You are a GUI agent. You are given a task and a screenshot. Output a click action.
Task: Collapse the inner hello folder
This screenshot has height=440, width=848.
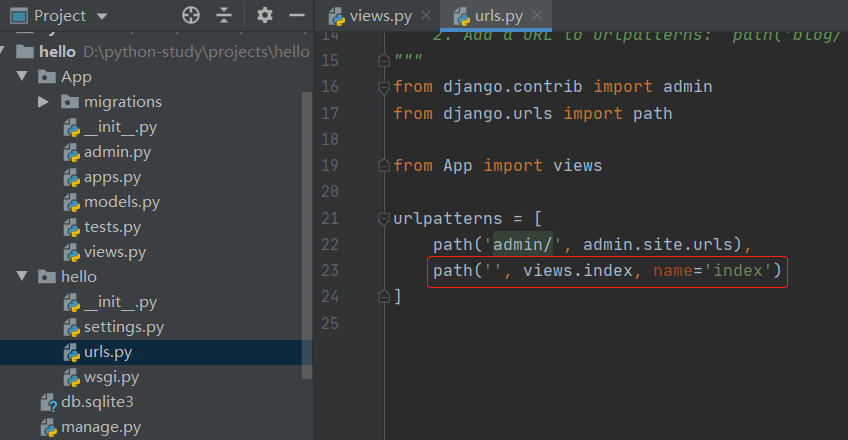click(23, 277)
